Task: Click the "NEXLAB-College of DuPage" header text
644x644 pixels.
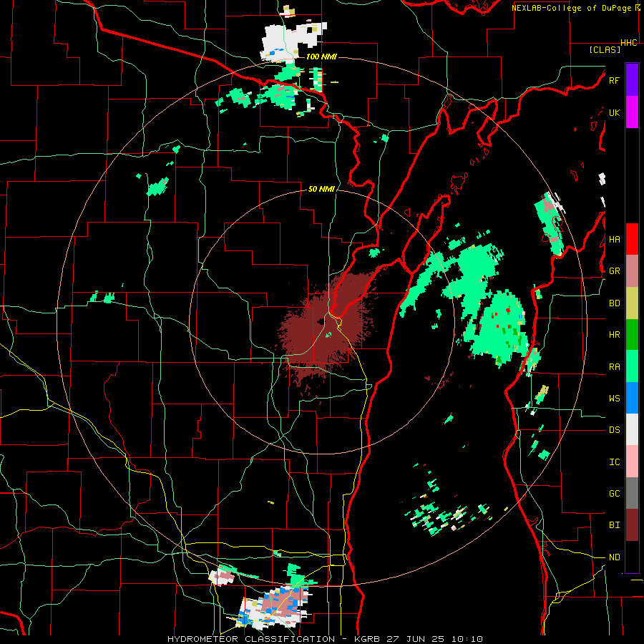Action: (571, 8)
